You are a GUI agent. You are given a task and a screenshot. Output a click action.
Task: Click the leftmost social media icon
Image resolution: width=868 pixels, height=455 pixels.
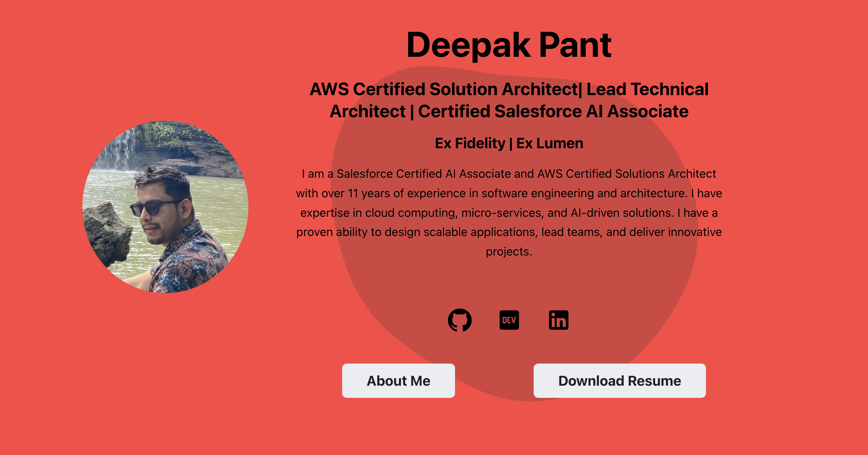(459, 320)
